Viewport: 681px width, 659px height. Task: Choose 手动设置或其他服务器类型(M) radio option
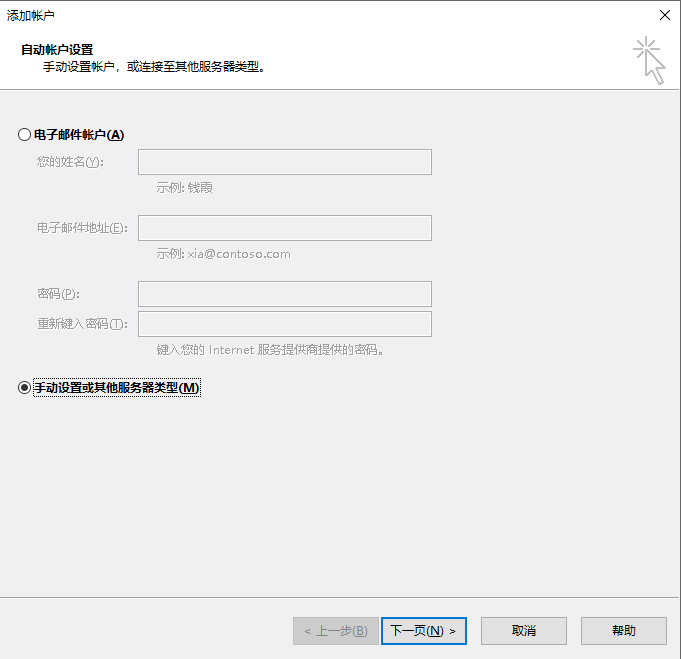click(25, 388)
